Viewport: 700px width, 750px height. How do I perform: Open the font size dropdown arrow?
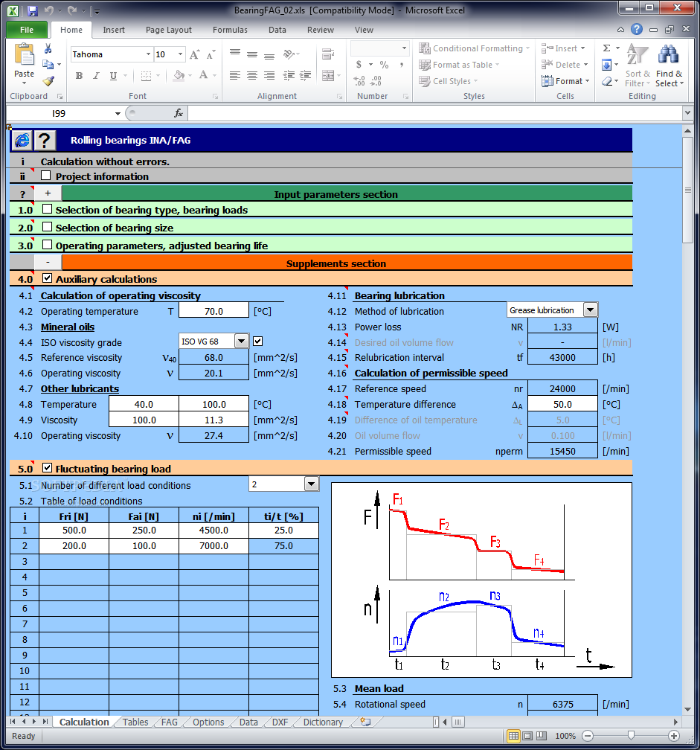[180, 54]
